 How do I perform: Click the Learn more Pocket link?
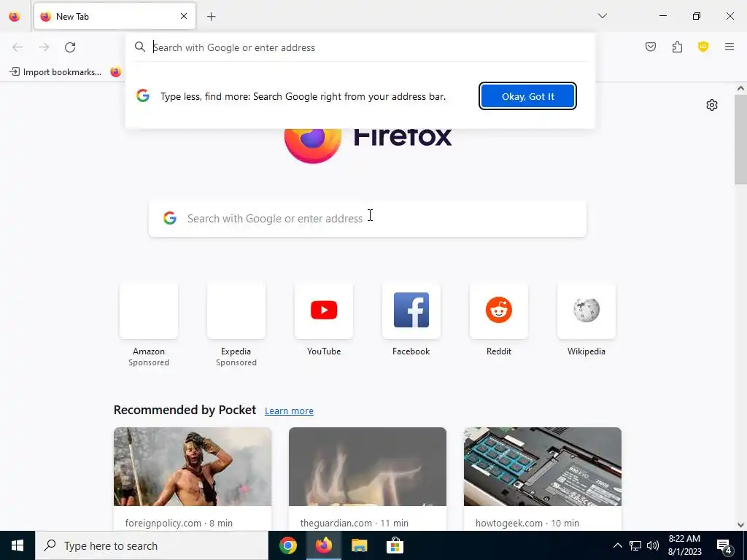(x=289, y=411)
